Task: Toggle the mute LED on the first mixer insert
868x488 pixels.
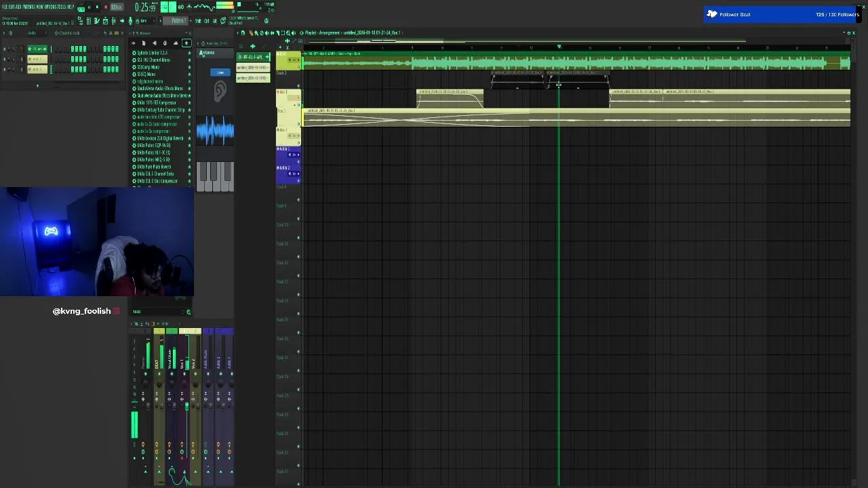Action: (x=159, y=373)
